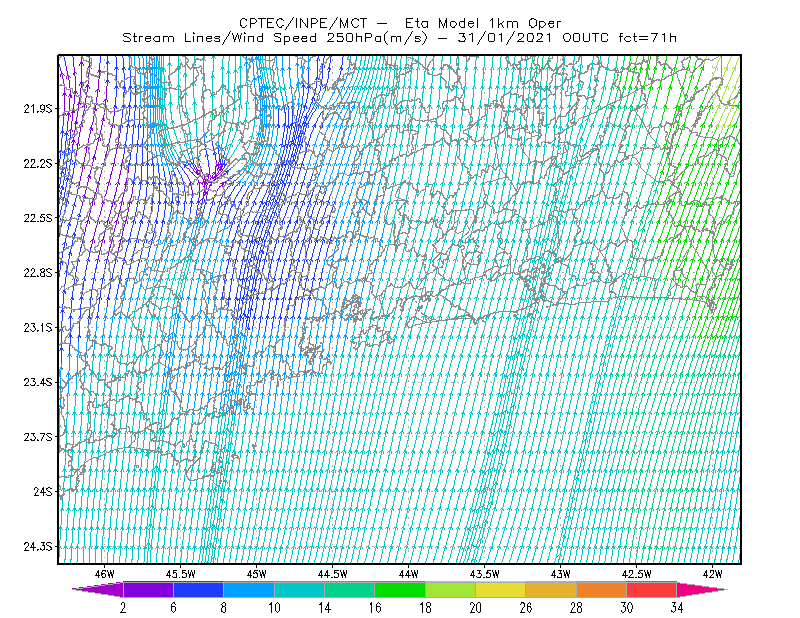This screenshot has width=800, height=618.
Task: Click the color scale value '28'
Action: pyautogui.click(x=577, y=608)
